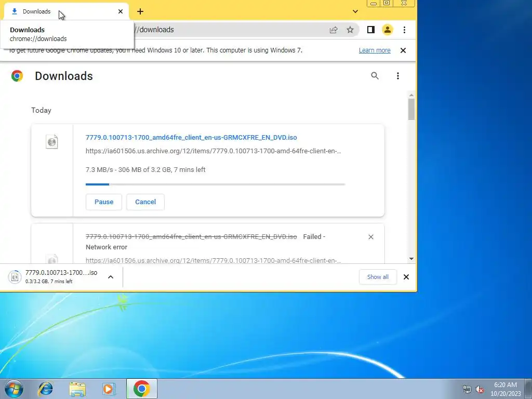
Task: Open the taskbar clock and date
Action: (505, 389)
